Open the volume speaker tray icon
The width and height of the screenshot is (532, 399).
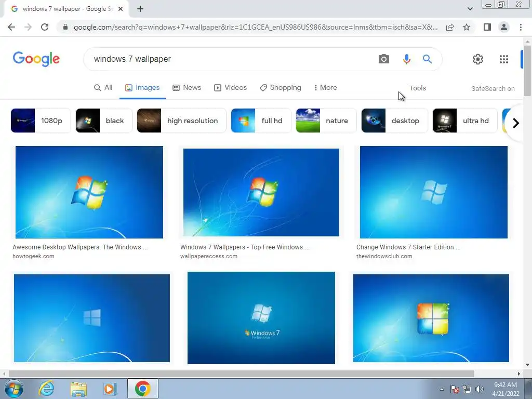coord(480,389)
